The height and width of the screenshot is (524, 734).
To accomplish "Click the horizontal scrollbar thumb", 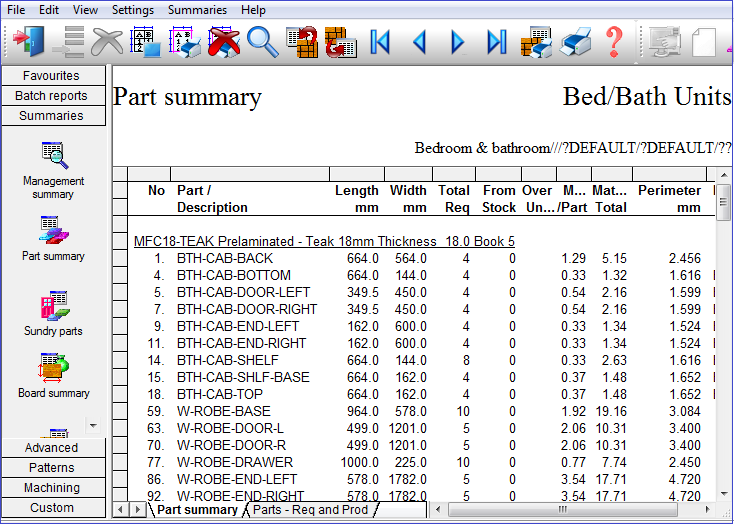I will (x=563, y=509).
